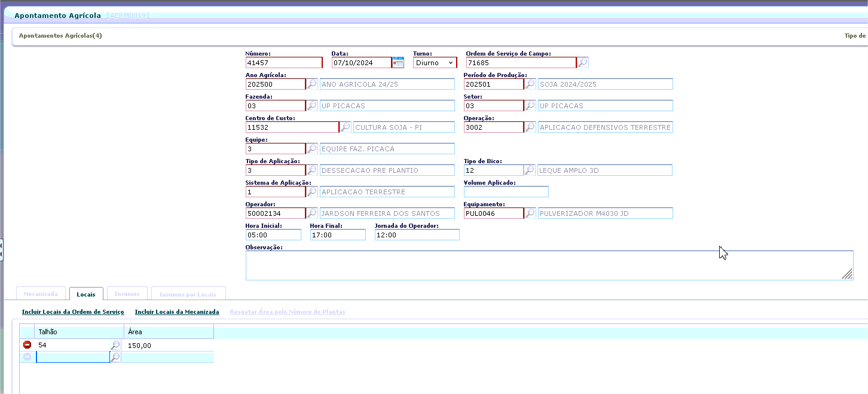Click the Talhão cell with 54

72,345
